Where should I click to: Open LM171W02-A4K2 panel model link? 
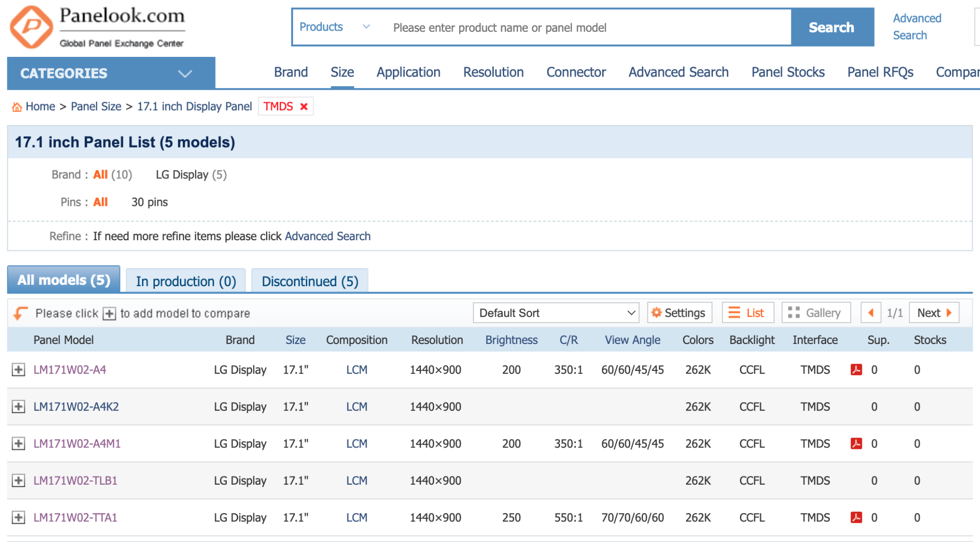(76, 407)
